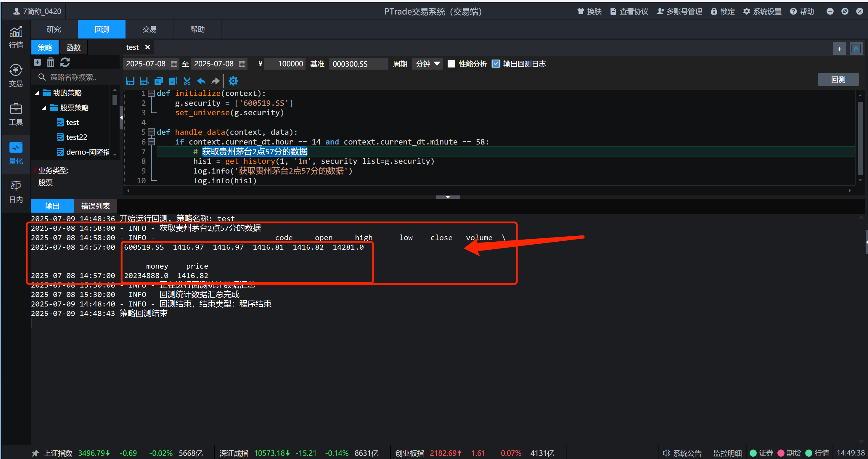
Task: Open 行情 market sidebar panel
Action: (16, 37)
